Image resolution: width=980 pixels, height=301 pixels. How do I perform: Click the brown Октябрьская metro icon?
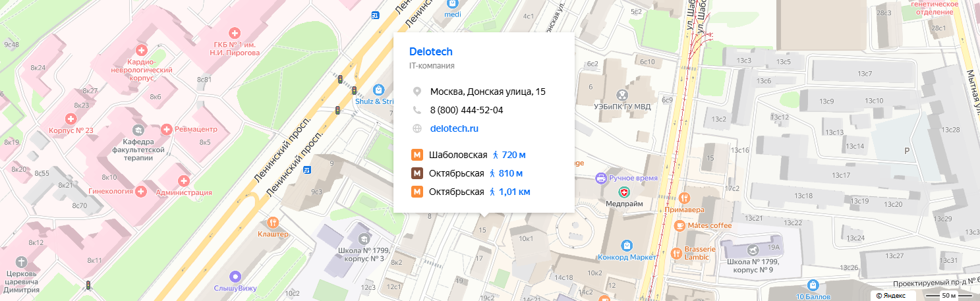[x=417, y=173]
